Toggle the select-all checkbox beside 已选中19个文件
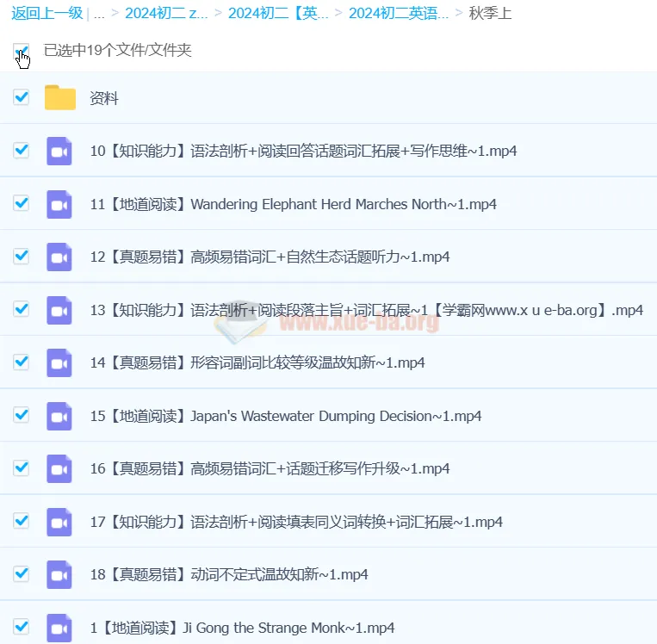Screen dimensions: 657x644 pos(21,51)
